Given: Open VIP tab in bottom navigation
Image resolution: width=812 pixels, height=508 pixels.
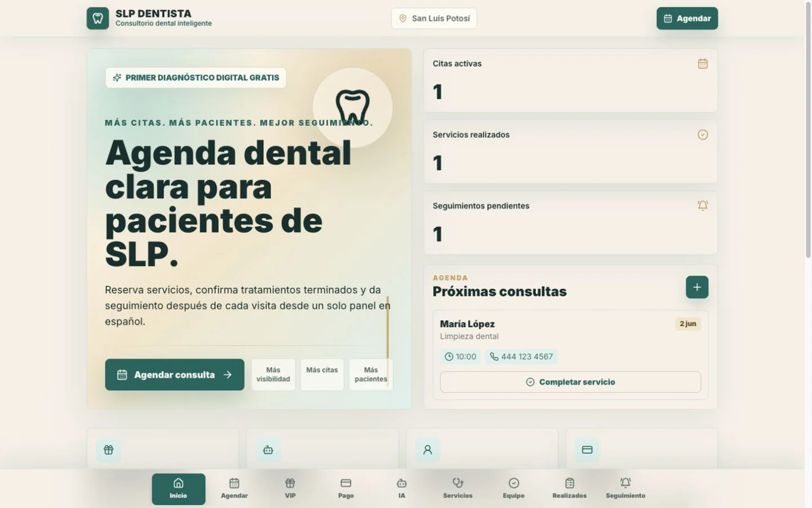Looking at the screenshot, I should 290,489.
